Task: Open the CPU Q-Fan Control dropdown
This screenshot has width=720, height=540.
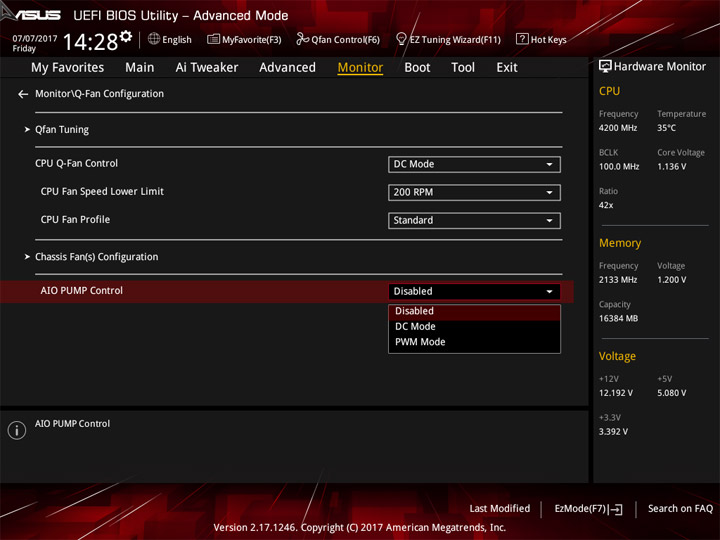Action: [x=474, y=164]
